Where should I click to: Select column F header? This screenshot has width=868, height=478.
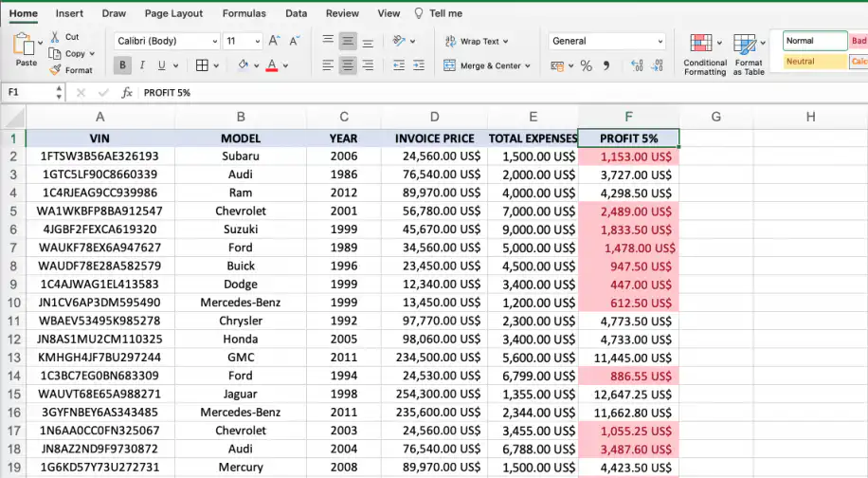click(x=628, y=117)
